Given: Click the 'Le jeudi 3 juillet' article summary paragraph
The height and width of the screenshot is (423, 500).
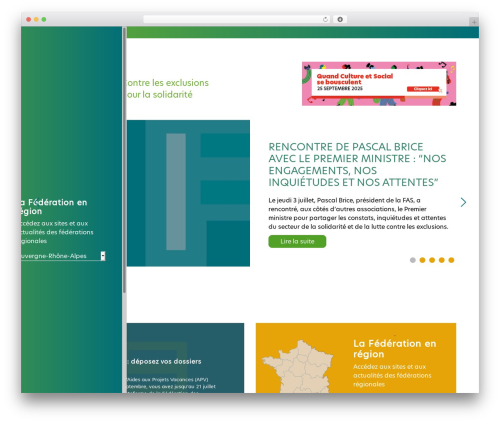Looking at the screenshot, I should [358, 213].
